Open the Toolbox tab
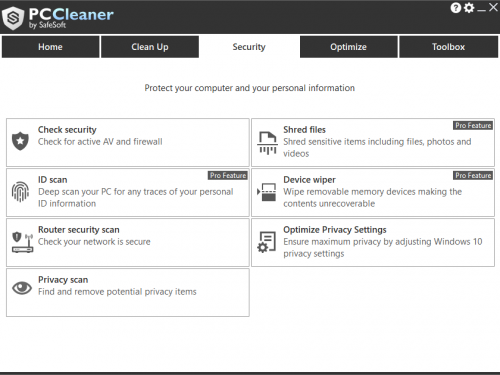 click(449, 47)
